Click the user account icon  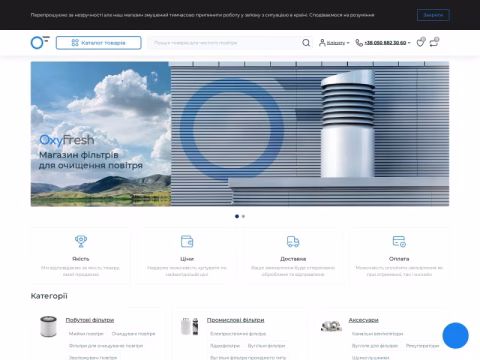[x=322, y=43]
